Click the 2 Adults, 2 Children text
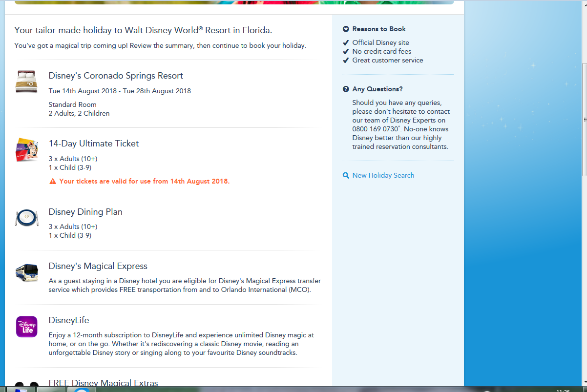The width and height of the screenshot is (587, 392). [79, 113]
